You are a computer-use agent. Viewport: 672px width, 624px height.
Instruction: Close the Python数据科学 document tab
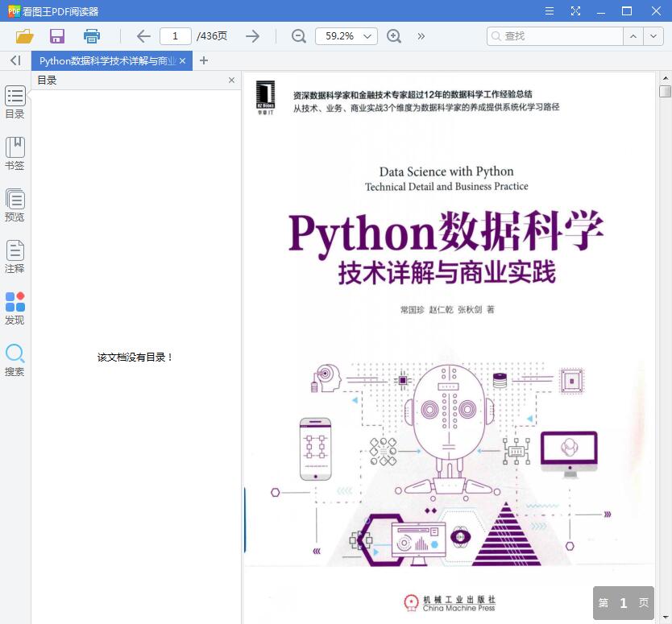(183, 61)
